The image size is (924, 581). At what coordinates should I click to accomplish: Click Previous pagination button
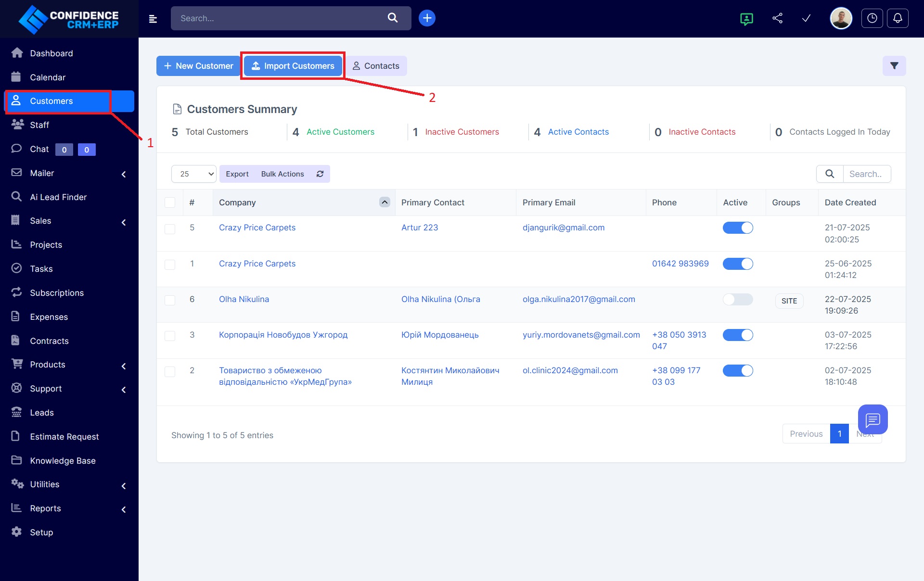pyautogui.click(x=806, y=434)
